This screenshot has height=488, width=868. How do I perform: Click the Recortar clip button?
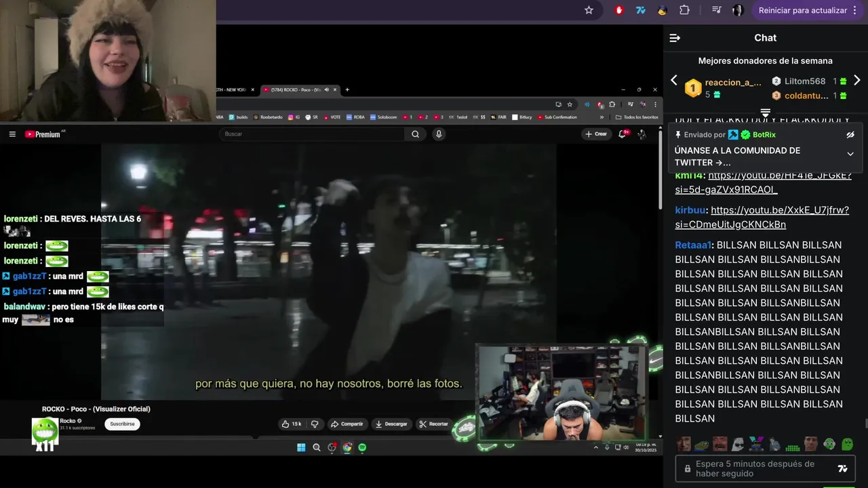click(x=433, y=424)
